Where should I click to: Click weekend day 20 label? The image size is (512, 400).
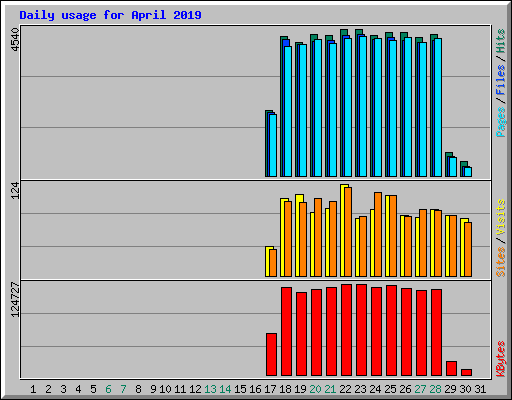(315, 389)
